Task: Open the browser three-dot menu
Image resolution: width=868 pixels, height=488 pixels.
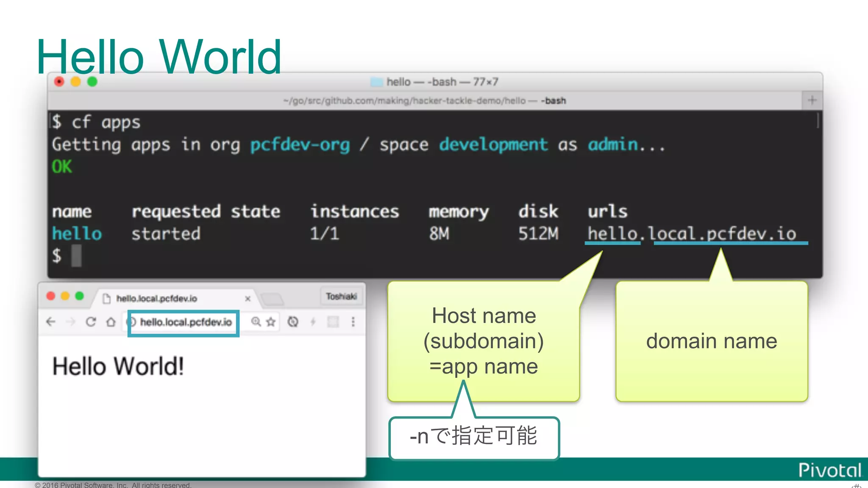Action: pyautogui.click(x=353, y=322)
